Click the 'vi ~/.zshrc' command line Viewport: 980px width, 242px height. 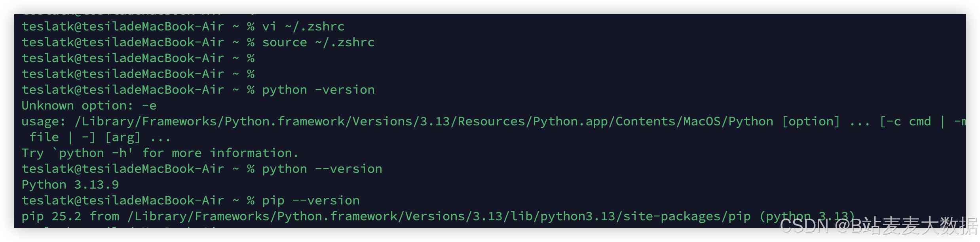click(183, 26)
